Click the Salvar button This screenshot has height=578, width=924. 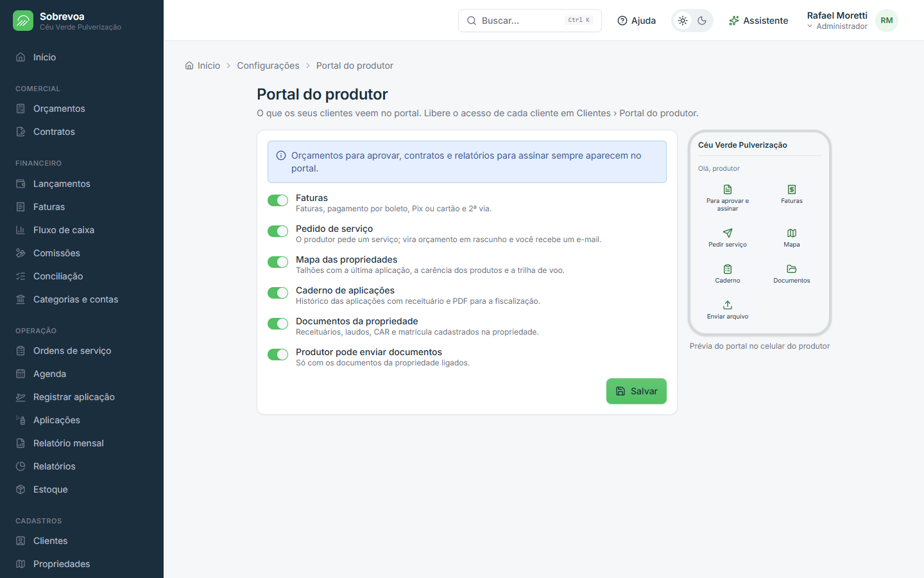click(637, 391)
